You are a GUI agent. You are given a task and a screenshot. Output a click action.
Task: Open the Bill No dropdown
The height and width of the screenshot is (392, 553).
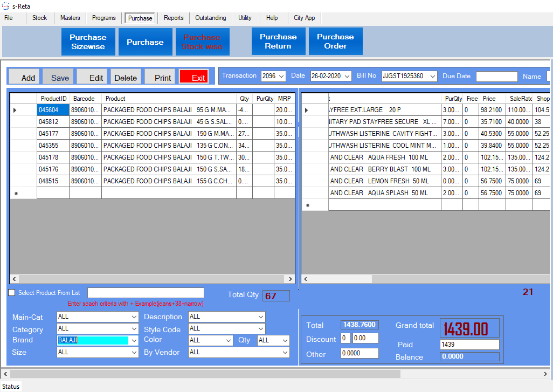[432, 77]
